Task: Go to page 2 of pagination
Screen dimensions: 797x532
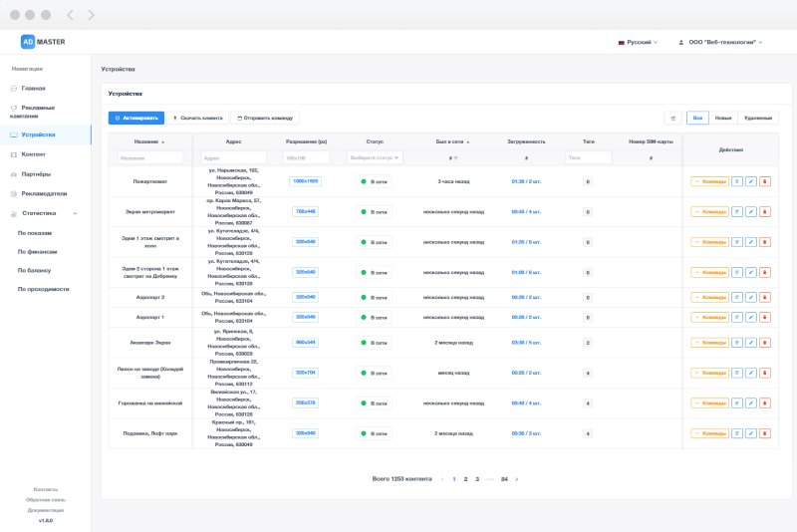Action: 465,479
